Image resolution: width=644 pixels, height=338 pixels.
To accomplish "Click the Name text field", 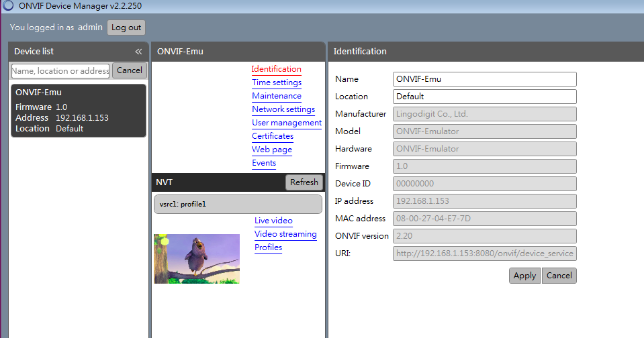I will [484, 79].
